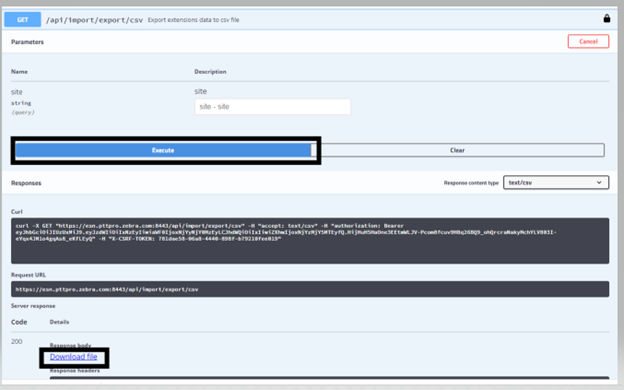Click into the site parameter field
624x390 pixels.
tap(273, 107)
